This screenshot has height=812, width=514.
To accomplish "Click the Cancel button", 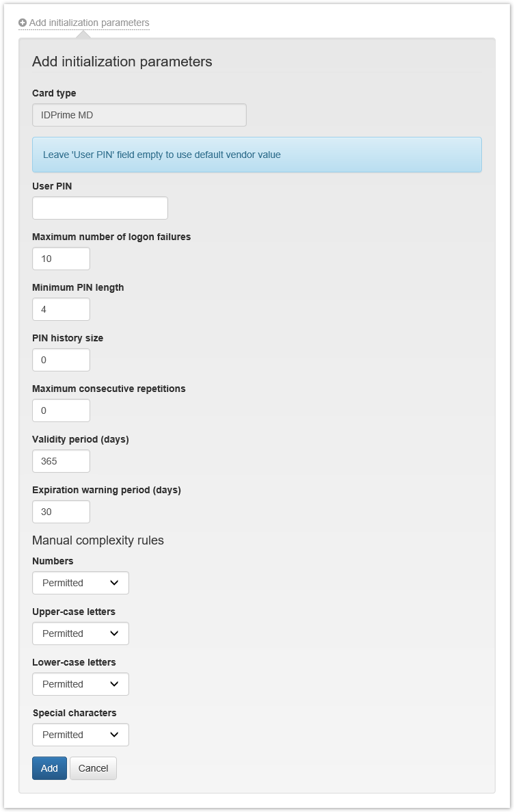I will tap(93, 768).
